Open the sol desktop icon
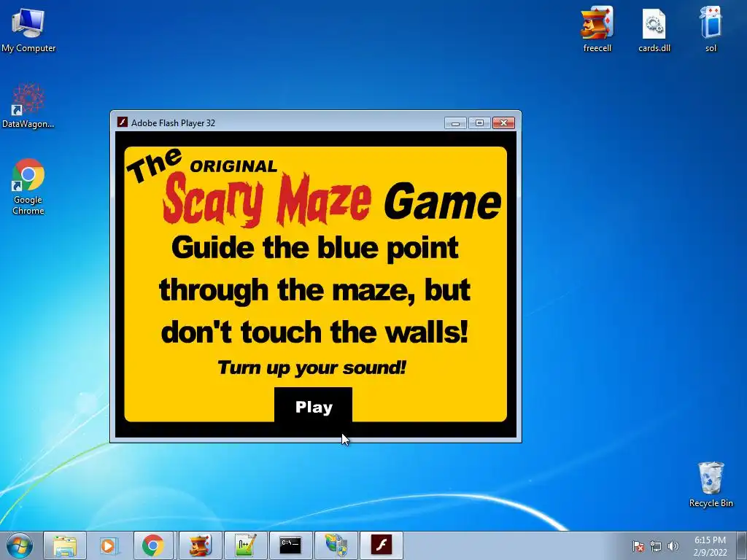 (711, 29)
